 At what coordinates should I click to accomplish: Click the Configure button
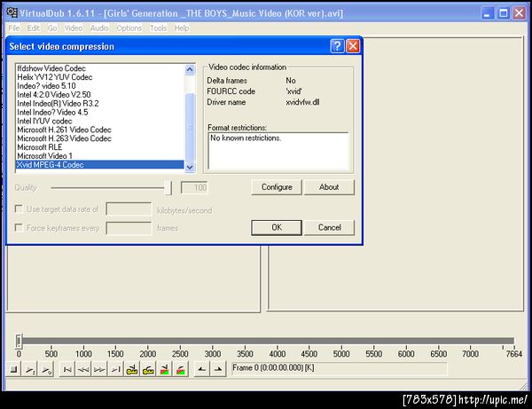(277, 187)
